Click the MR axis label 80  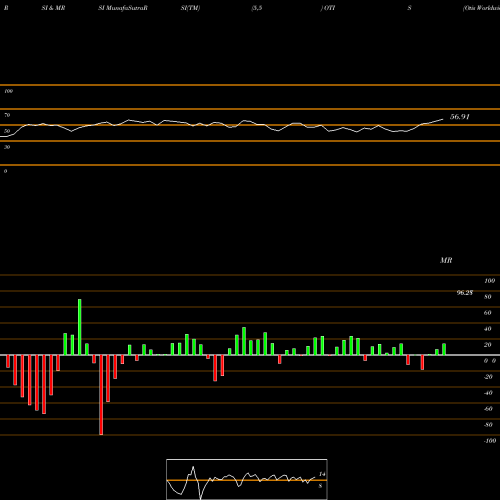488,297
